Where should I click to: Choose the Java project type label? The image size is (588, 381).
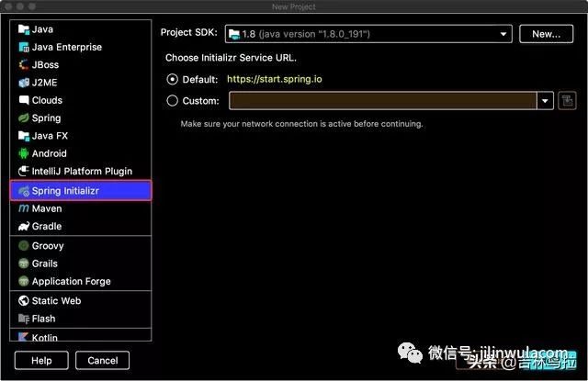[42, 29]
